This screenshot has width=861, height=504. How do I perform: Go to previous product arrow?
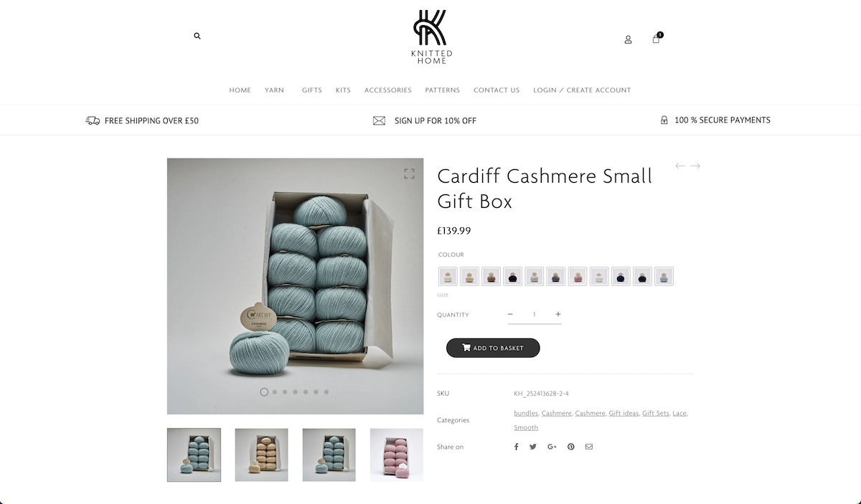click(x=680, y=166)
